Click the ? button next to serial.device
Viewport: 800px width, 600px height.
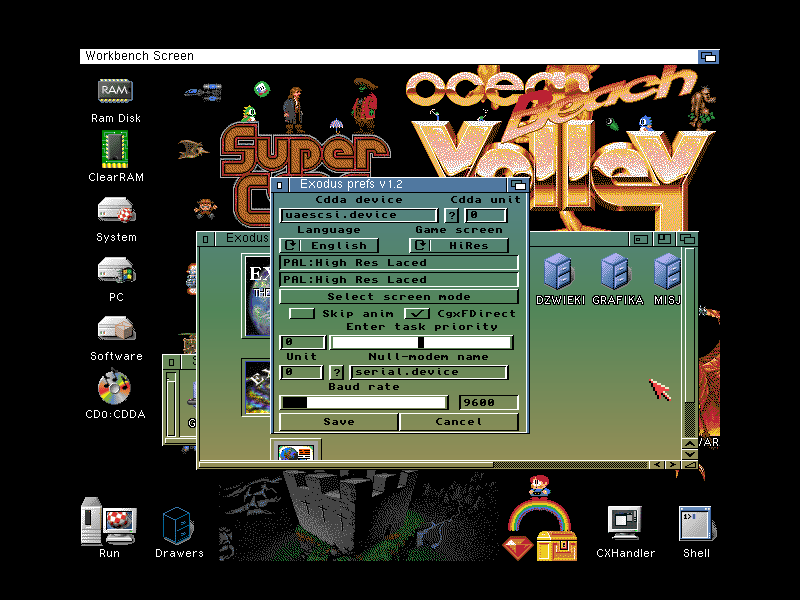(x=337, y=372)
